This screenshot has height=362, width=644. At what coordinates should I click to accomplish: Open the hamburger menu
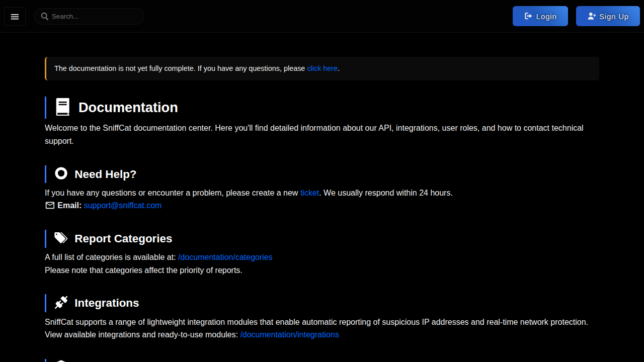[15, 17]
